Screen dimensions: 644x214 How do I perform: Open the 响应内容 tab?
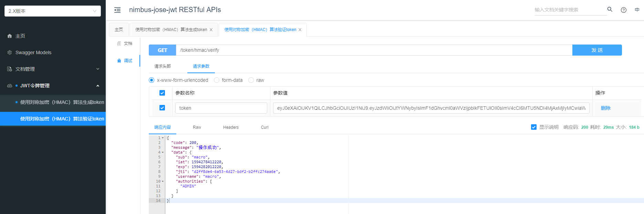163,127
